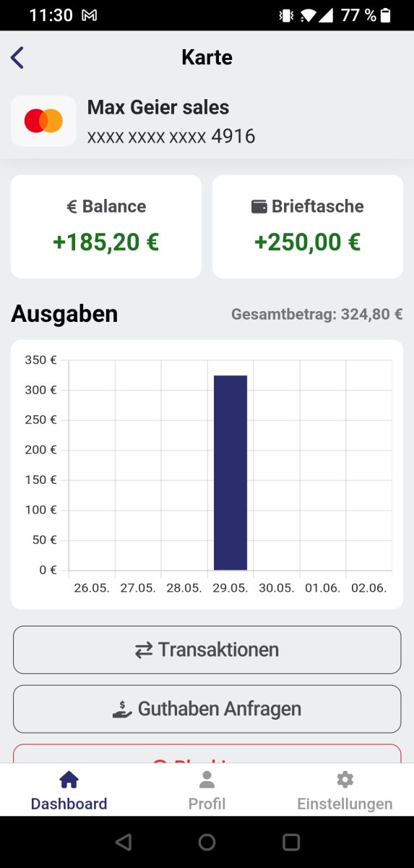Tap the 29.05. bar in chart
This screenshot has height=868, width=414.
click(x=230, y=472)
